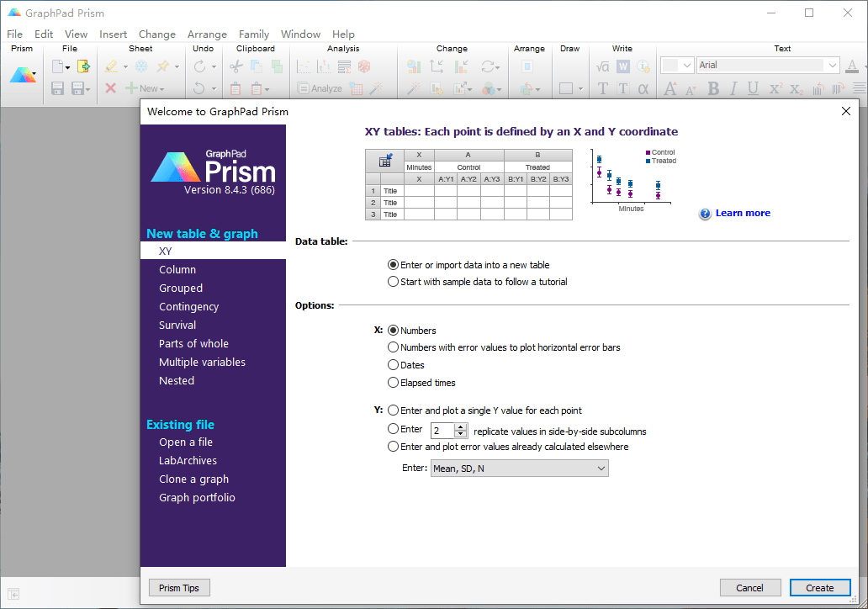Click the blue help question mark icon
Viewport: 868px width, 609px height.
click(x=705, y=214)
